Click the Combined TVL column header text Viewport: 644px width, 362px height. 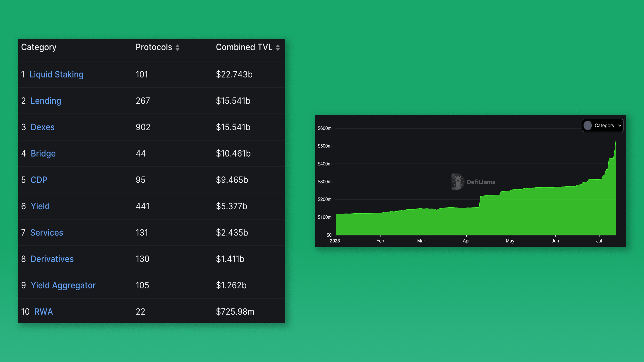[x=244, y=47]
